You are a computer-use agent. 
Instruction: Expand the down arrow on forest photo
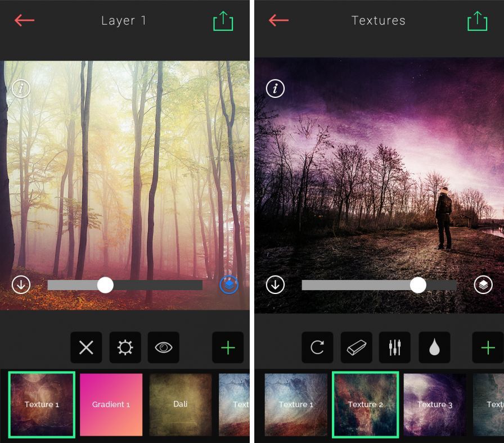[21, 285]
